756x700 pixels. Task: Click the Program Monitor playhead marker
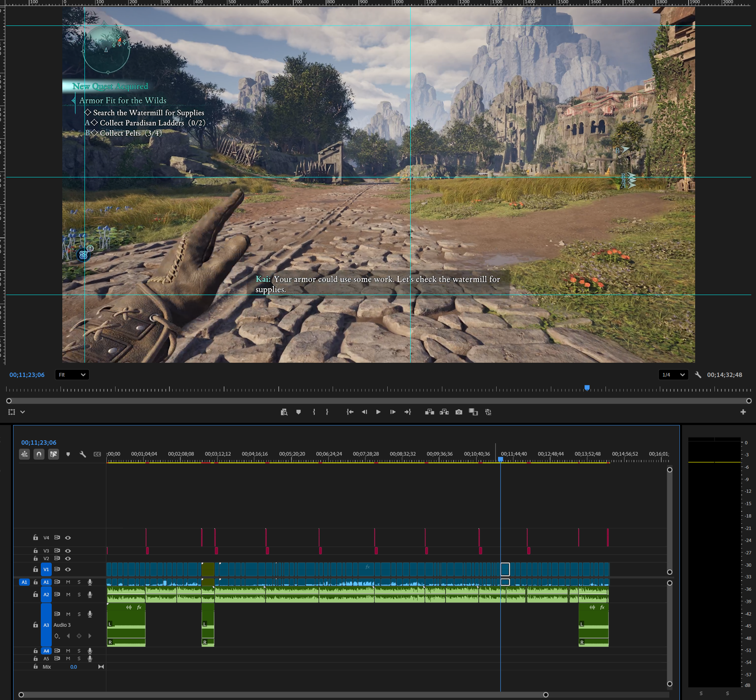pyautogui.click(x=587, y=388)
